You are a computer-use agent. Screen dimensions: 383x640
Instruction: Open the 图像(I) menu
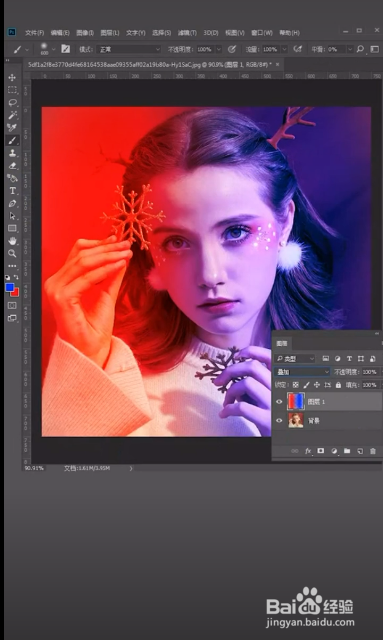pos(85,33)
